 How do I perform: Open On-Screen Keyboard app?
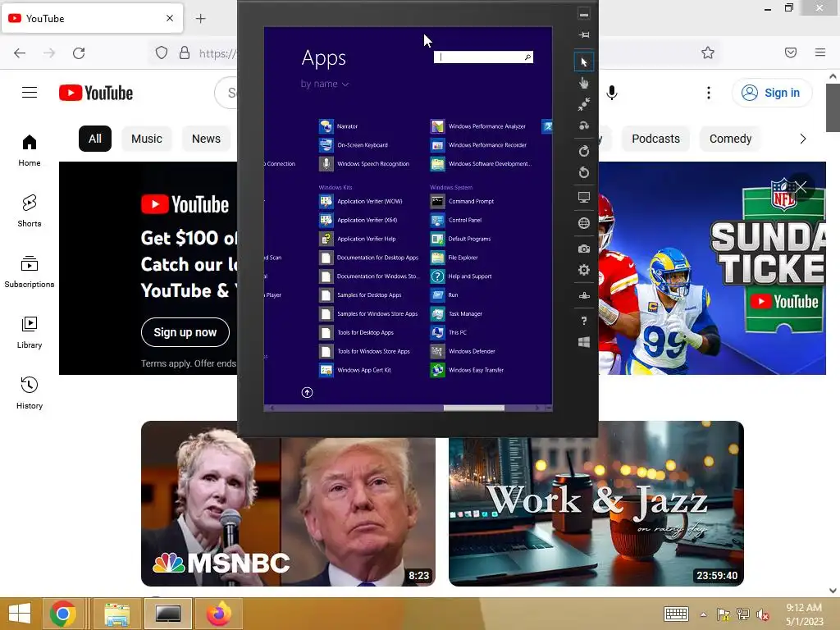tap(354, 145)
